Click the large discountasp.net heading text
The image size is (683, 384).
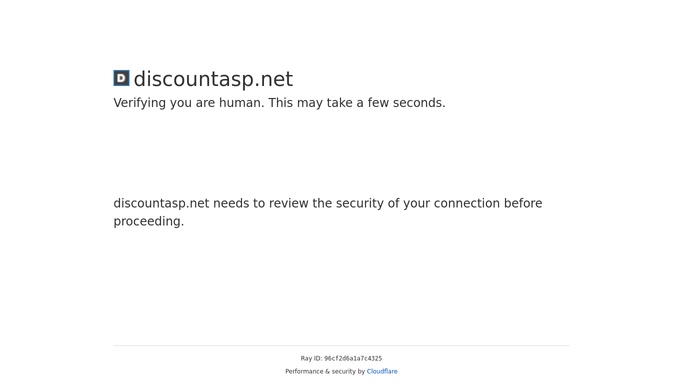[x=213, y=79]
